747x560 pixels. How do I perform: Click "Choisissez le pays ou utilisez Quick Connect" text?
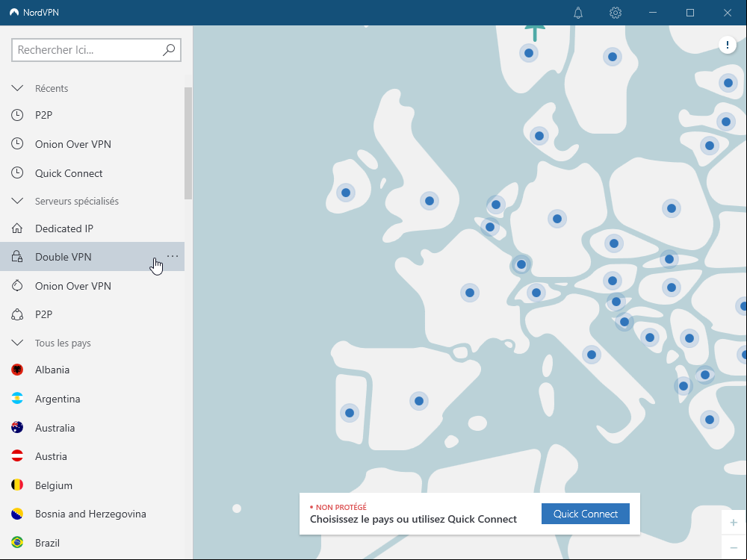(413, 519)
